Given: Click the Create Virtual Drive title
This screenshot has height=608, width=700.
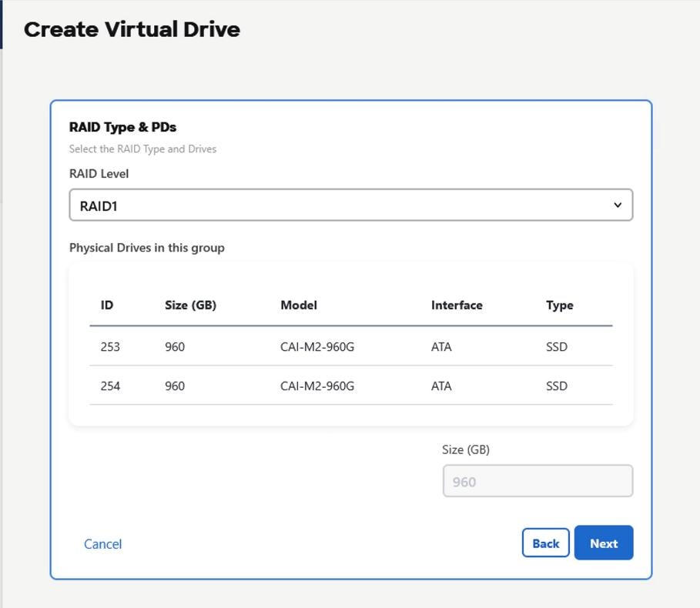Looking at the screenshot, I should pos(132,29).
